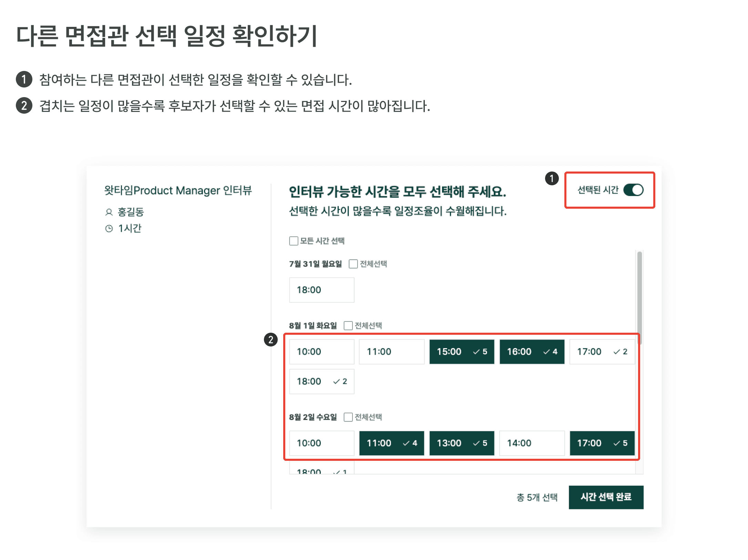Image resolution: width=748 pixels, height=560 pixels.
Task: Check the 모든 시간 선택 checkbox
Action: point(294,241)
